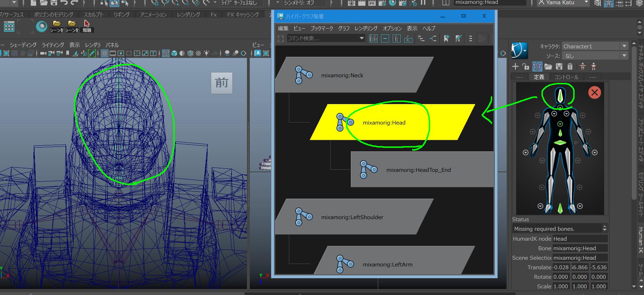Open the Human IK vertical side tab
644x295 pixels.
click(x=640, y=240)
